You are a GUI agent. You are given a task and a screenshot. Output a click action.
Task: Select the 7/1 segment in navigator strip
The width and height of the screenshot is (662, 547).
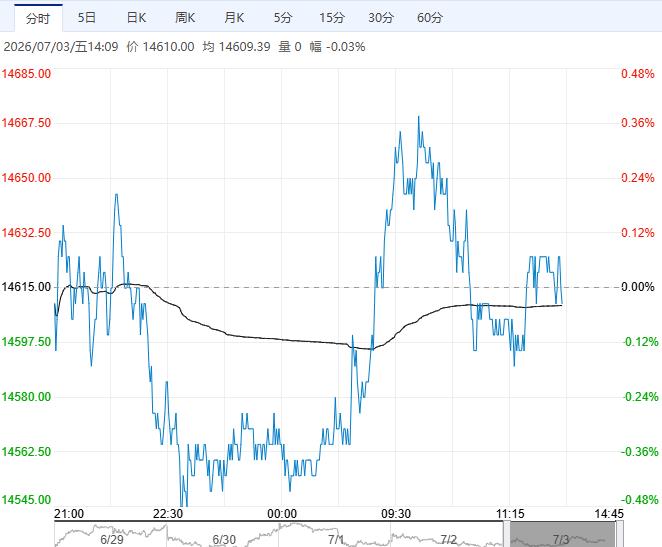(x=336, y=539)
